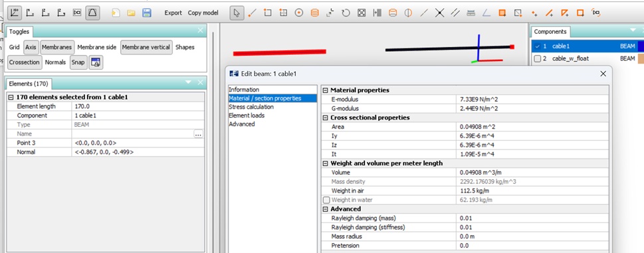Toggle Membrane side option
Image resolution: width=644 pixels, height=253 pixels.
pos(97,47)
